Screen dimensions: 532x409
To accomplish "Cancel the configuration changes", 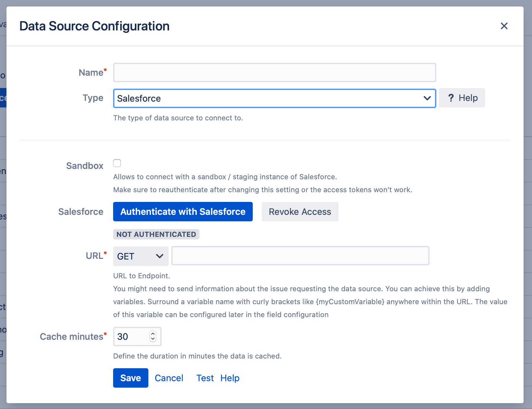I will click(x=169, y=378).
